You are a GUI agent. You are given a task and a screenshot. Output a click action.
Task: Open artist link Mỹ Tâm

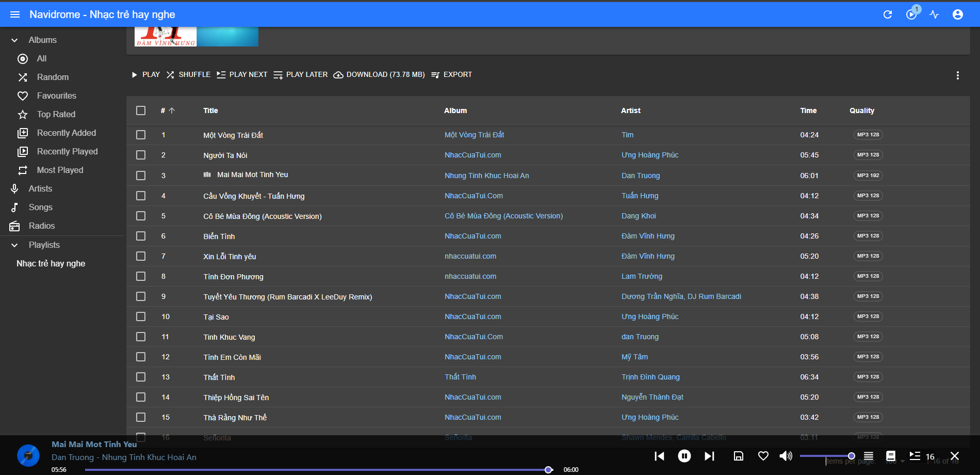(x=634, y=357)
